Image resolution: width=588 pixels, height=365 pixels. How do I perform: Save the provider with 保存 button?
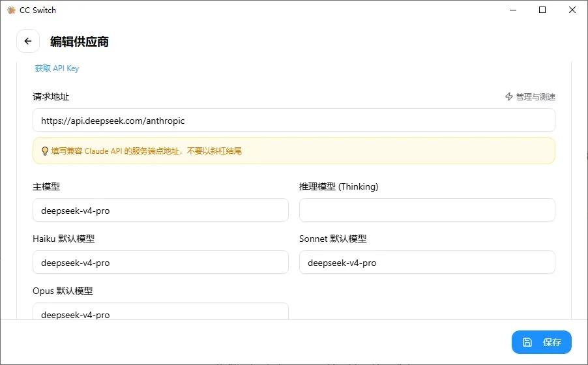[542, 342]
